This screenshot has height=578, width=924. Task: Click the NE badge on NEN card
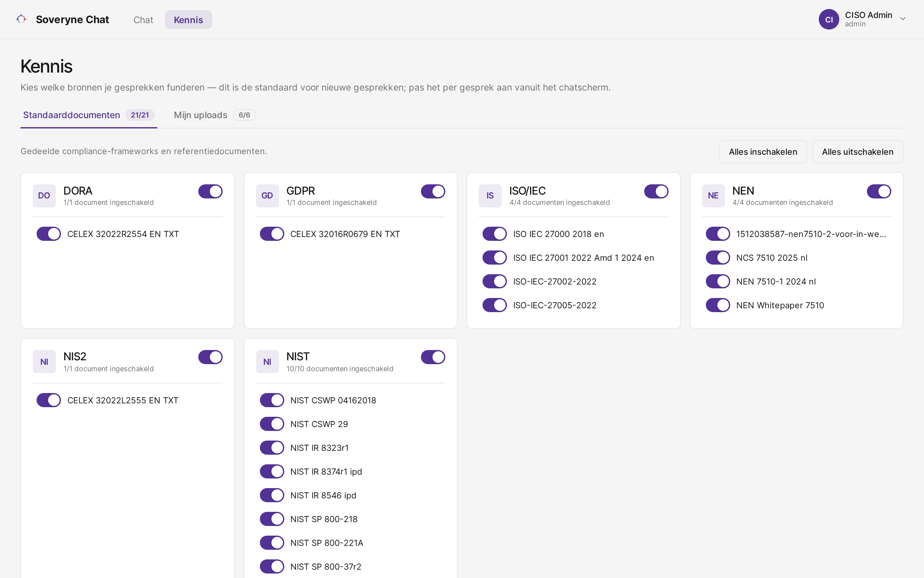click(713, 196)
